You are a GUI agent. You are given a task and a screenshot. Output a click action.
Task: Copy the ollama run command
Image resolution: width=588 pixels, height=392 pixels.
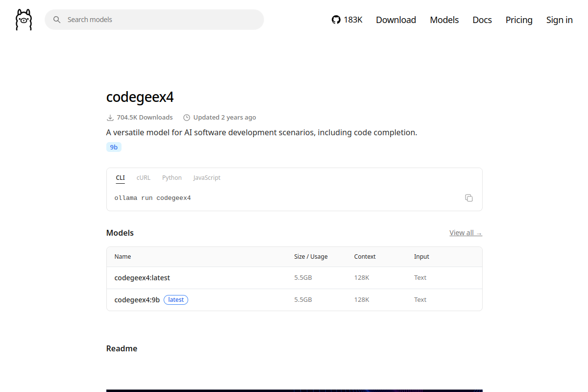469,198
